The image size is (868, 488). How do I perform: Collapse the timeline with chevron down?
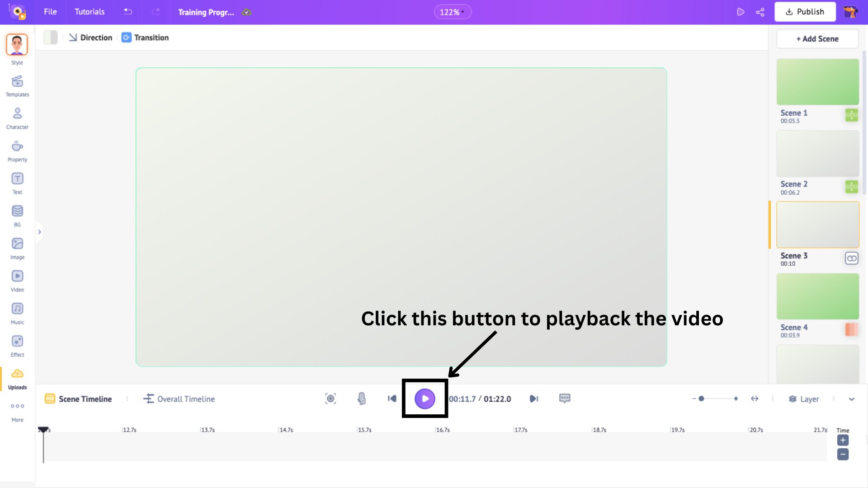tap(852, 399)
